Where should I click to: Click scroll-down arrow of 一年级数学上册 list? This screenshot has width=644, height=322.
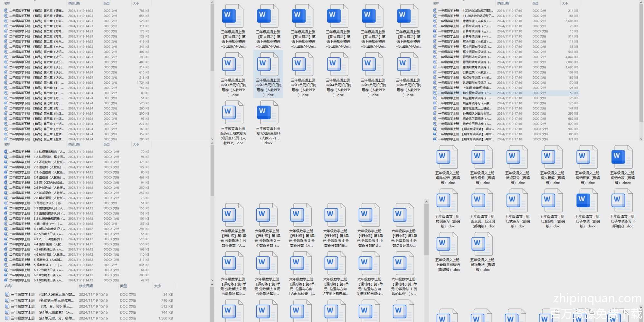click(641, 139)
